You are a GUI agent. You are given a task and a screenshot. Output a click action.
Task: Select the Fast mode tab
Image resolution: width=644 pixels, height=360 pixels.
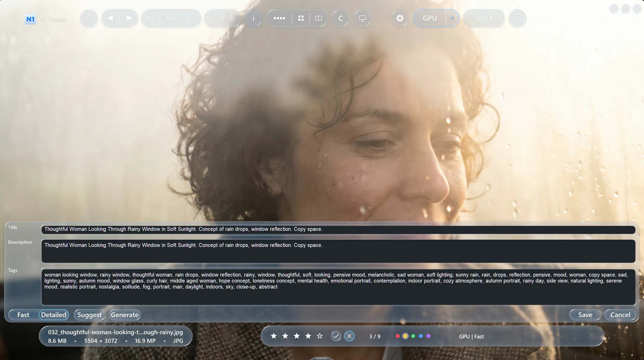(x=23, y=315)
